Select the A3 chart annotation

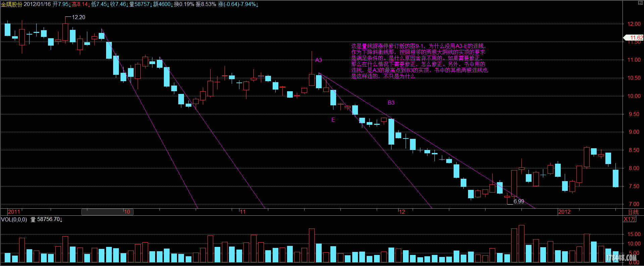click(318, 60)
